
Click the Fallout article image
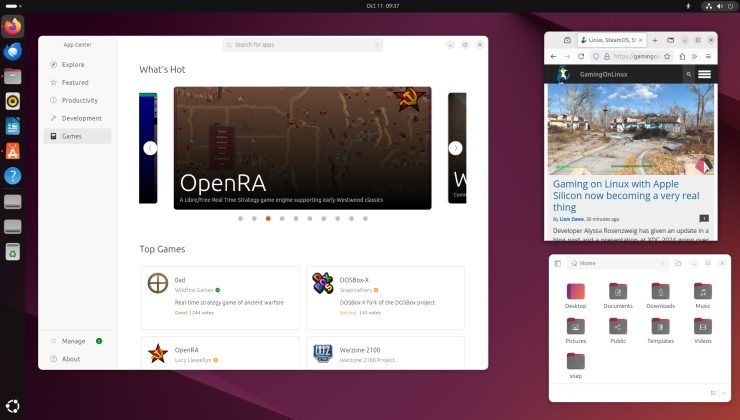tap(631, 129)
